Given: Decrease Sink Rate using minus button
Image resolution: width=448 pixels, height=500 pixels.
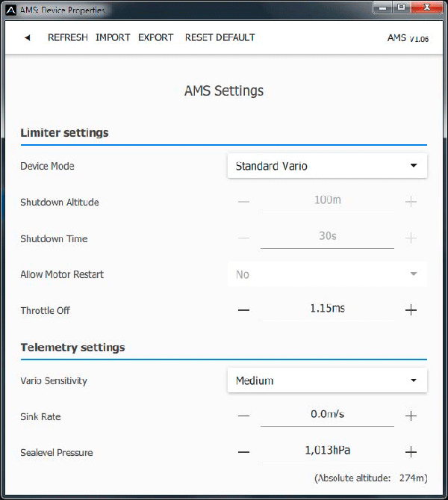Looking at the screenshot, I should point(243,416).
